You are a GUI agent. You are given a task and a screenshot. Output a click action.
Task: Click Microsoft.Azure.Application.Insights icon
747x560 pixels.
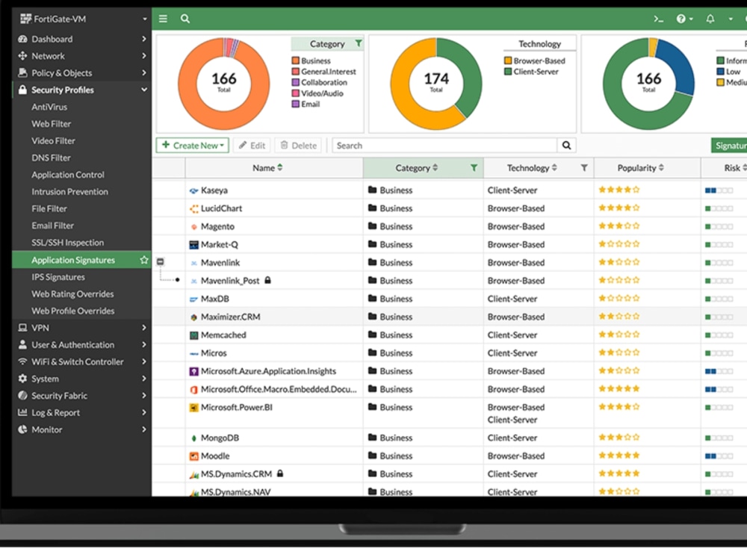[x=193, y=371]
